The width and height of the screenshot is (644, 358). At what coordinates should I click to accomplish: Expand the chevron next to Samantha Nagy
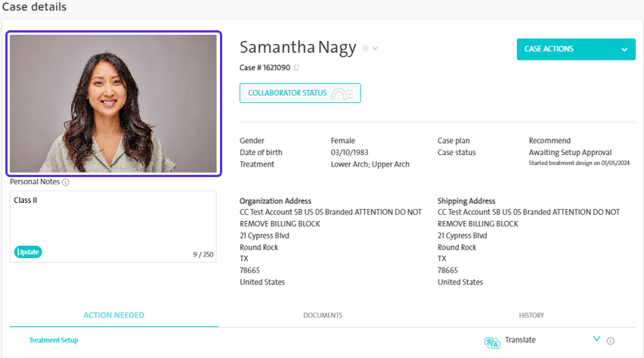375,48
